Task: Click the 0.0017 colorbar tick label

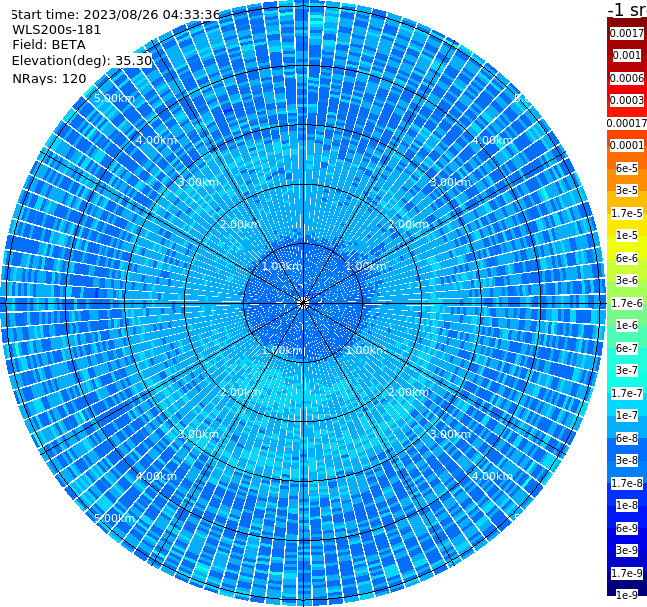Action: (627, 33)
